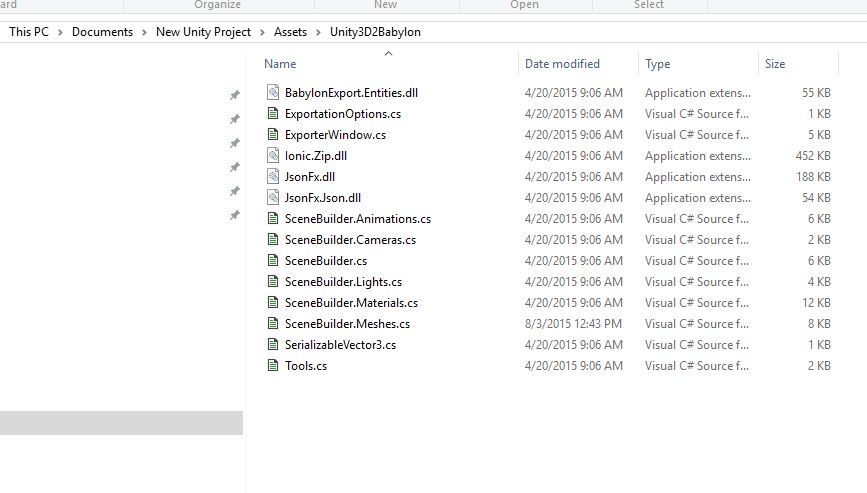Click the sort arrow above the Name column
Screen dimensions: 867x493
pyautogui.click(x=388, y=54)
